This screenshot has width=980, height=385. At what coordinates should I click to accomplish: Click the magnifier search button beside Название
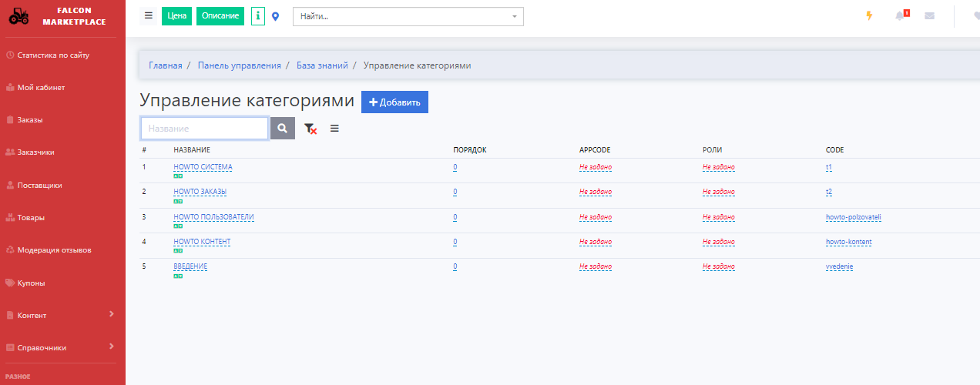pos(283,129)
